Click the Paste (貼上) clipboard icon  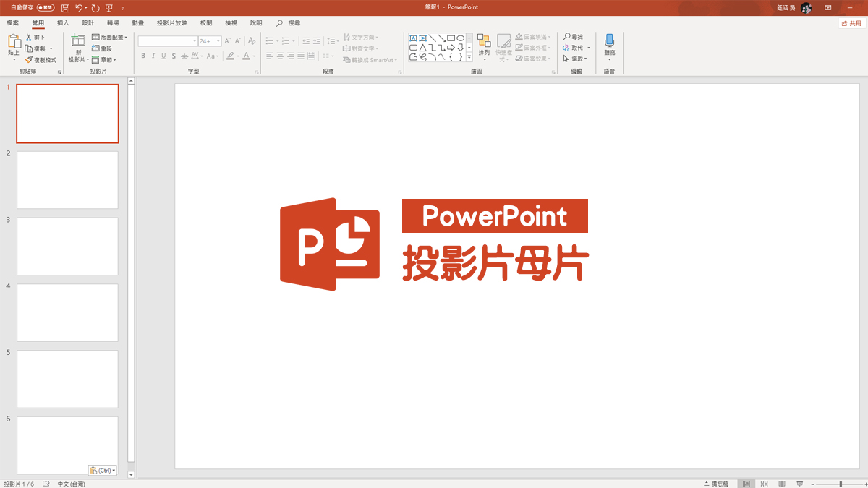14,45
